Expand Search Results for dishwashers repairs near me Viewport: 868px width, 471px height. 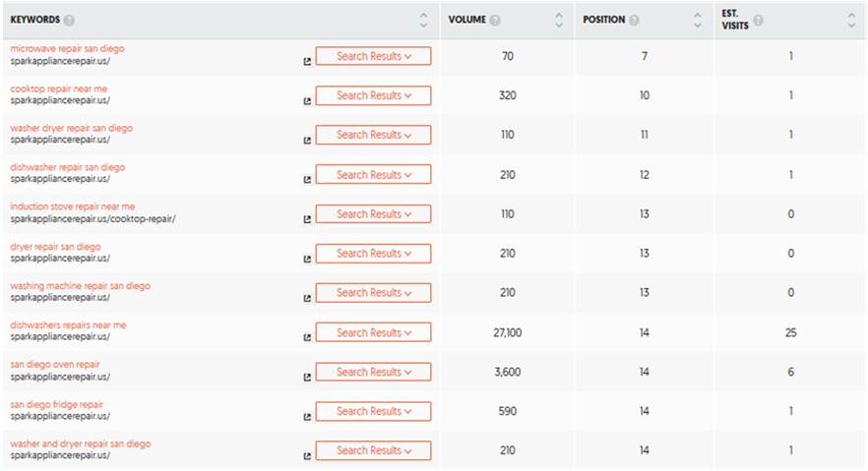[373, 332]
